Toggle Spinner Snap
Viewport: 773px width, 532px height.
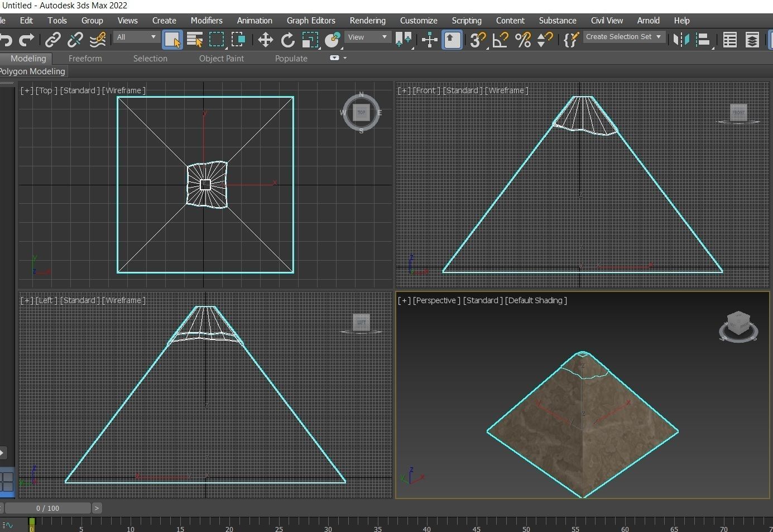click(x=545, y=40)
